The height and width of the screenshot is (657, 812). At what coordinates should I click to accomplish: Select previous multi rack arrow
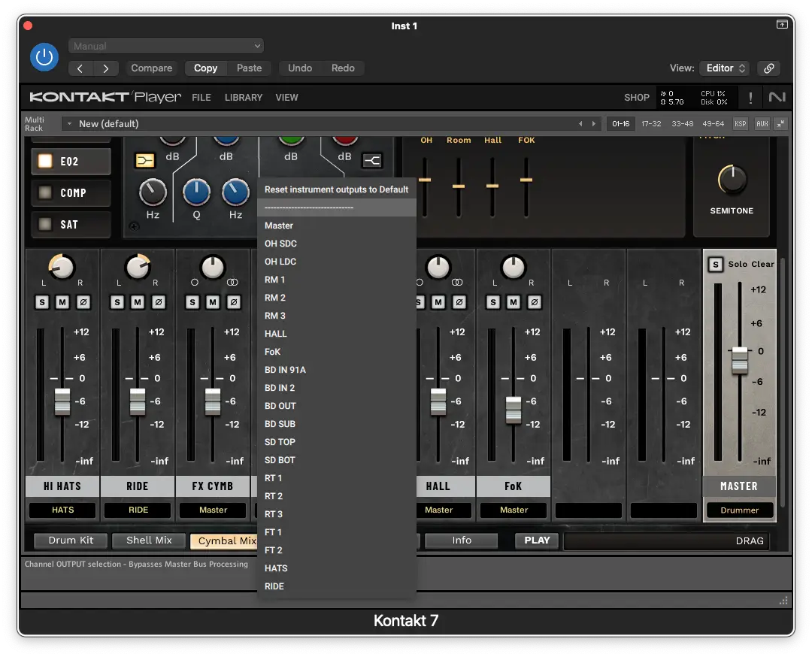580,124
